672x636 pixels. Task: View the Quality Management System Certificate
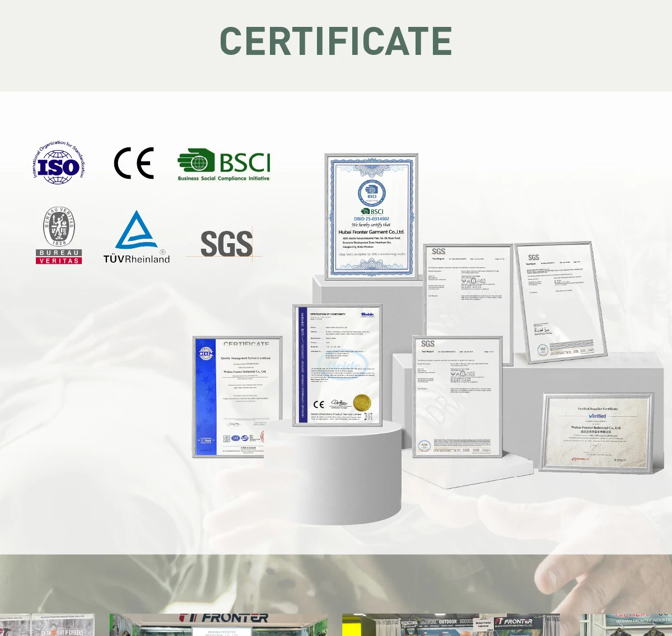(x=237, y=397)
